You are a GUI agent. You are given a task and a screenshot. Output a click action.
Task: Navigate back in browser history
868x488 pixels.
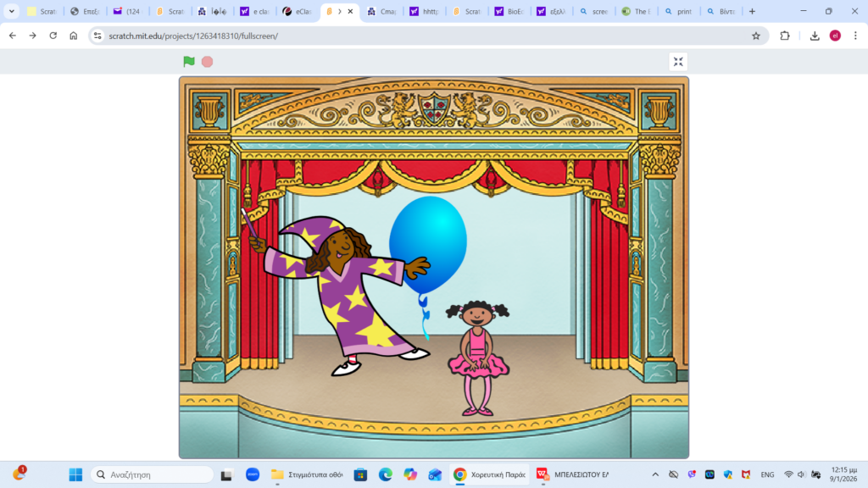(x=13, y=36)
